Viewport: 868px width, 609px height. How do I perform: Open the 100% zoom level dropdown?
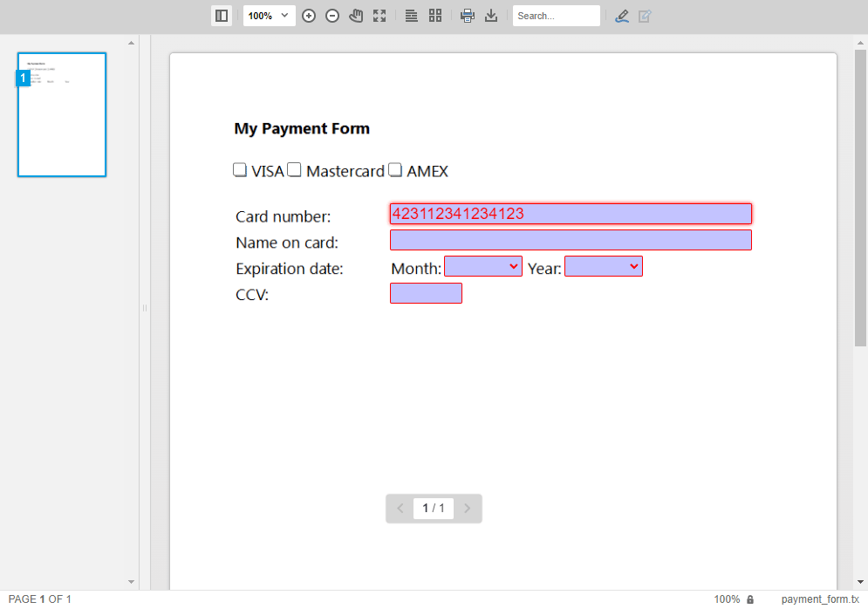click(x=269, y=16)
